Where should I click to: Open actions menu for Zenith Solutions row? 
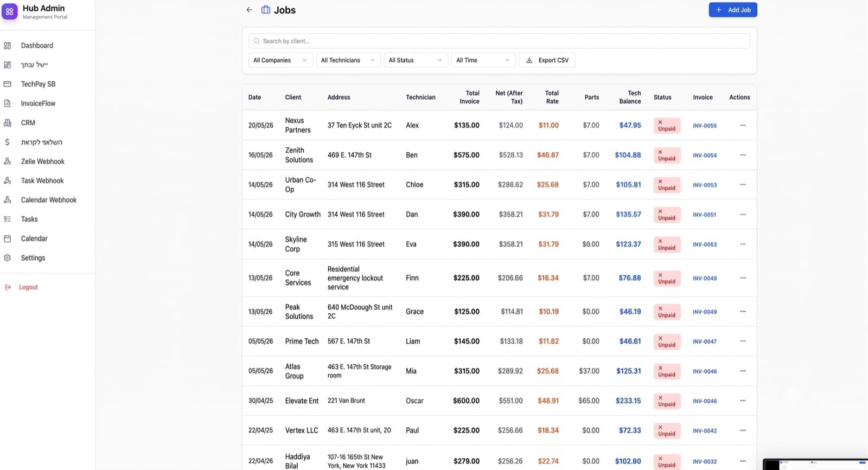pos(743,155)
